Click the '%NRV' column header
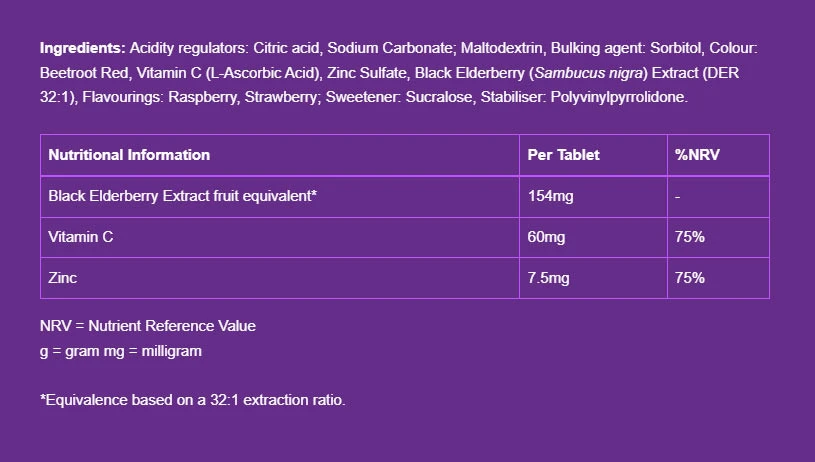Image resolution: width=815 pixels, height=462 pixels. (x=695, y=155)
